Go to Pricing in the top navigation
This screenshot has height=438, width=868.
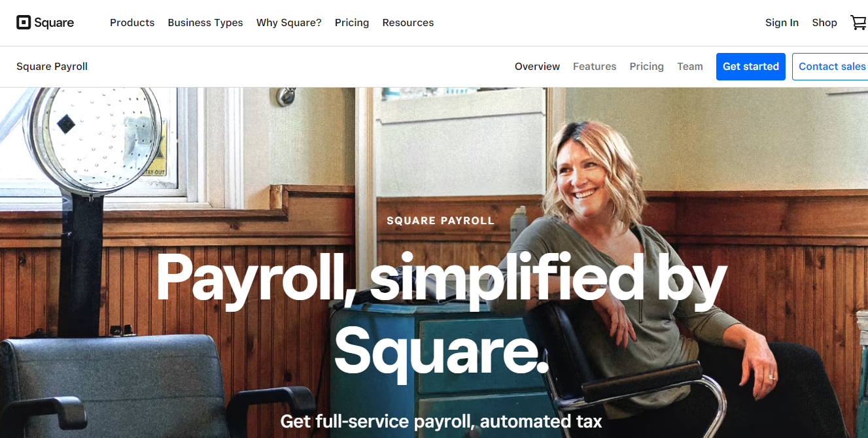[352, 23]
